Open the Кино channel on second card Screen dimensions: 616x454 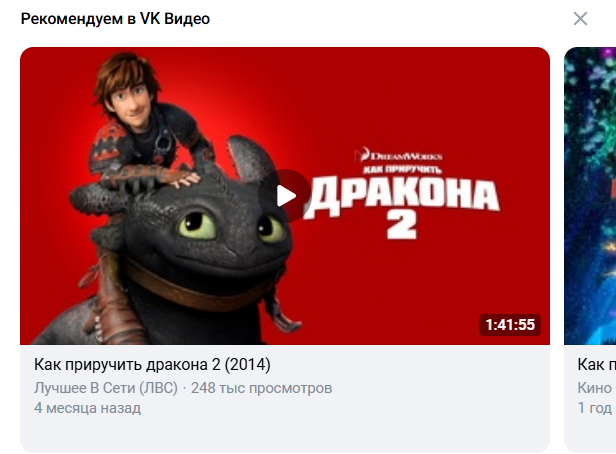point(596,388)
